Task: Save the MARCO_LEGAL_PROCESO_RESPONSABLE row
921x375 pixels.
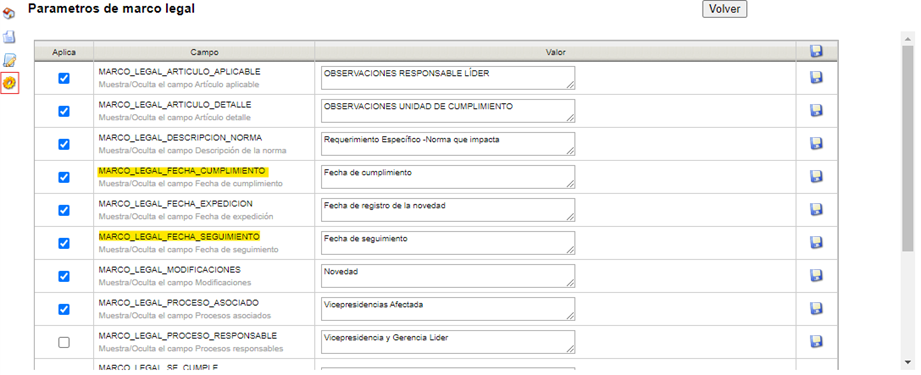Action: (x=816, y=341)
